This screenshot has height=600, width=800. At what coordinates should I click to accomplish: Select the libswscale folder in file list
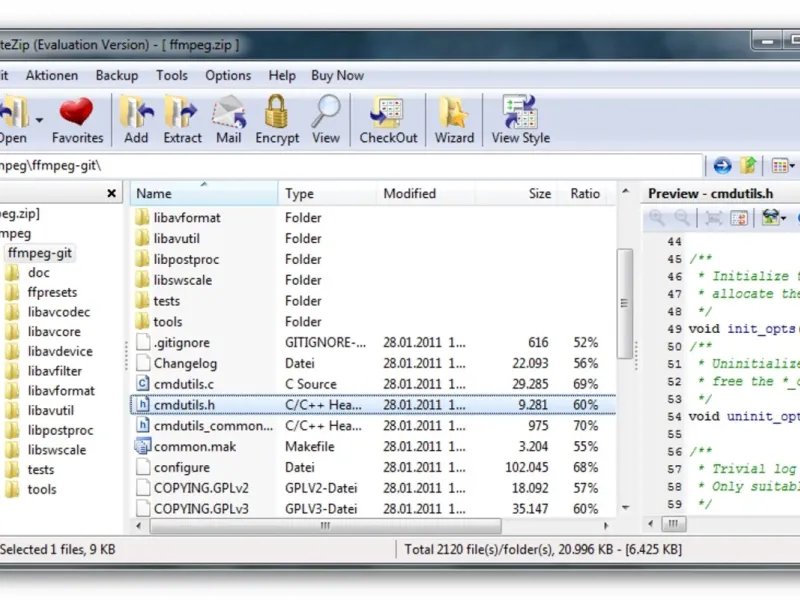pos(373,280)
